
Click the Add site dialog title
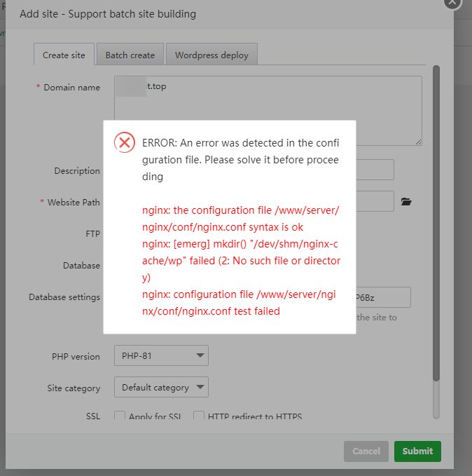pos(108,14)
